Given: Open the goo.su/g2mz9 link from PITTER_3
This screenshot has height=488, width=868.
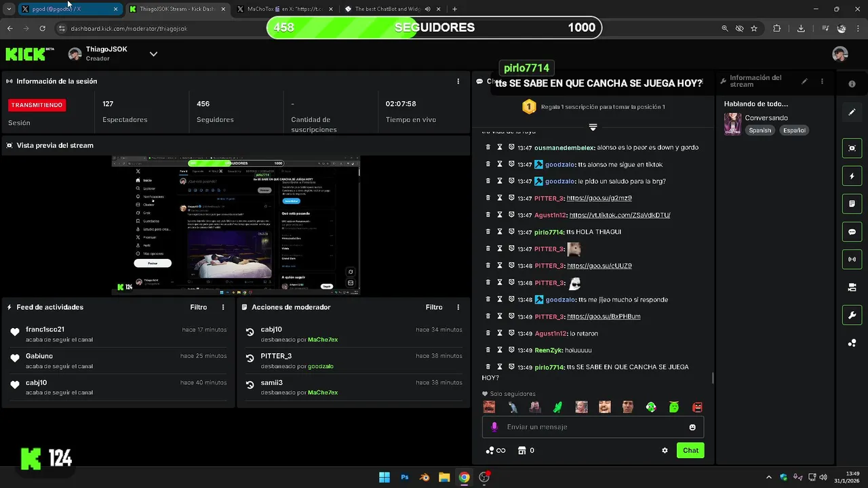Looking at the screenshot, I should (599, 198).
